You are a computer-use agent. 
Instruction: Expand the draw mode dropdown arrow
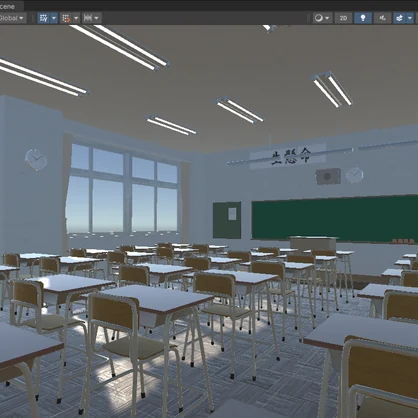point(328,18)
